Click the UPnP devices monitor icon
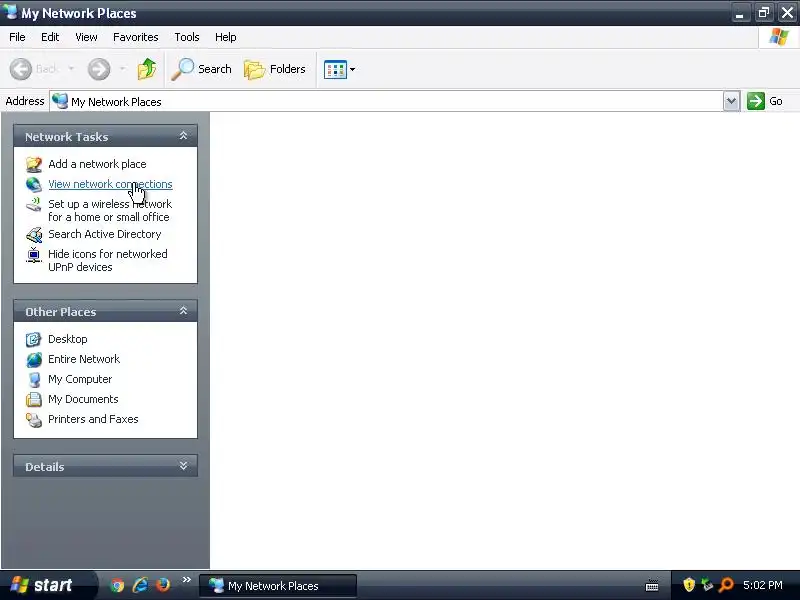This screenshot has width=800, height=600. click(x=34, y=255)
